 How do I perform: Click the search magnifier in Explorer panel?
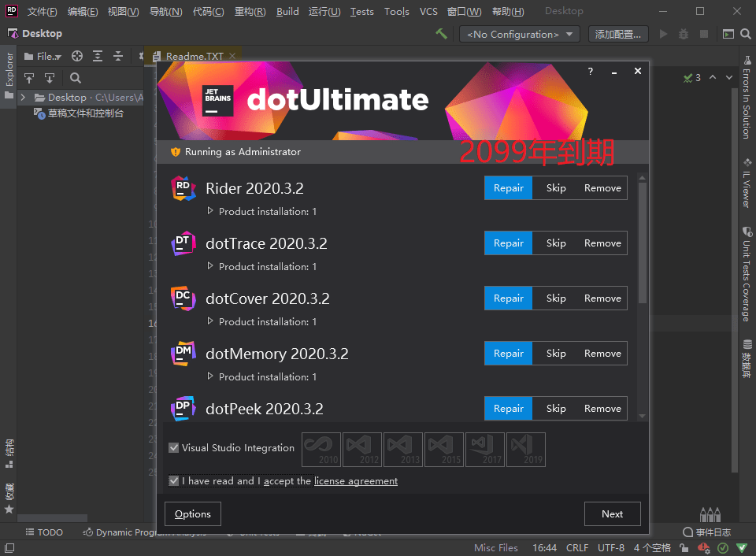pos(76,78)
